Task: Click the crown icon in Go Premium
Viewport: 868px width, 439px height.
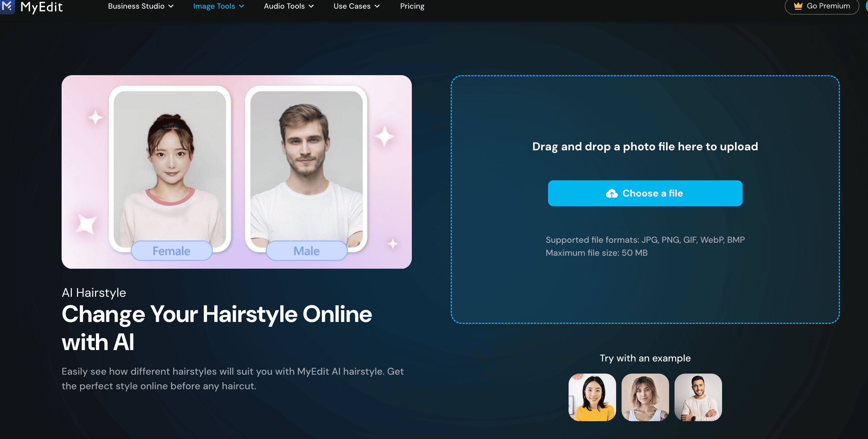Action: point(798,6)
